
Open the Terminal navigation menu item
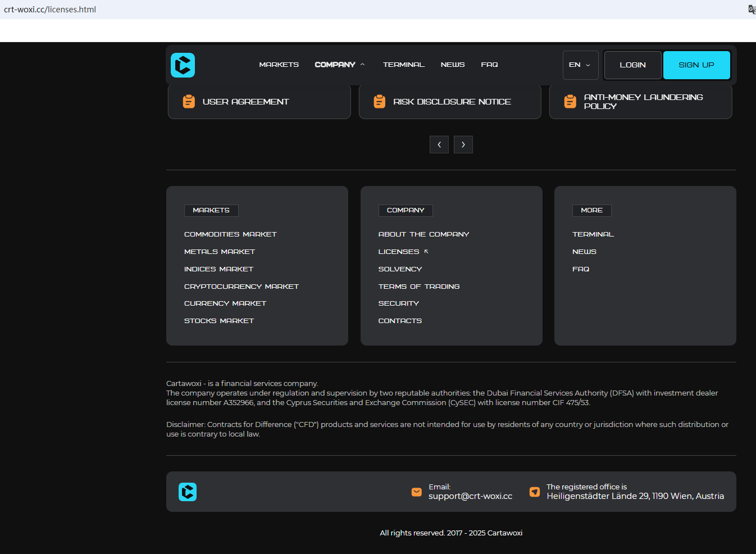[403, 65]
